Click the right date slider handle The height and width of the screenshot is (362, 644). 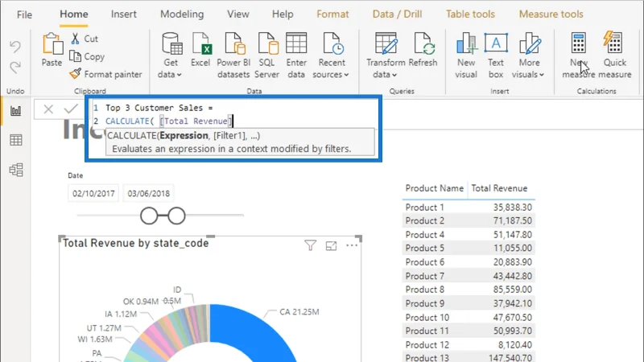pyautogui.click(x=176, y=216)
